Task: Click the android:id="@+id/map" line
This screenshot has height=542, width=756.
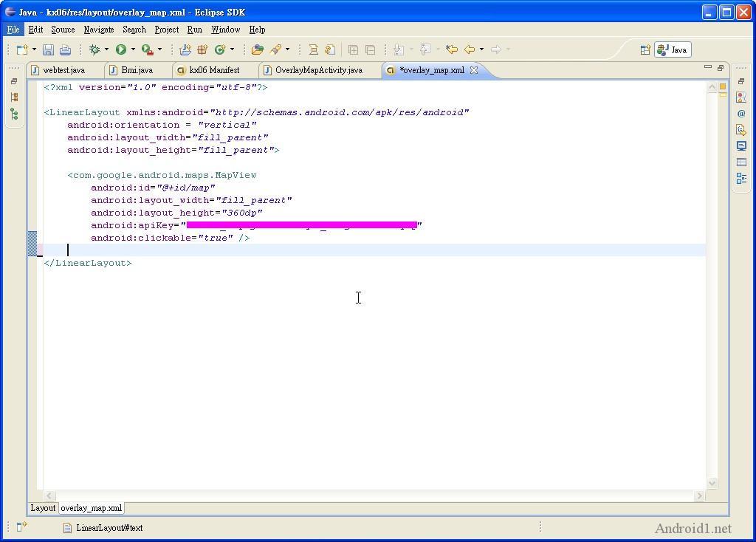Action: [153, 188]
